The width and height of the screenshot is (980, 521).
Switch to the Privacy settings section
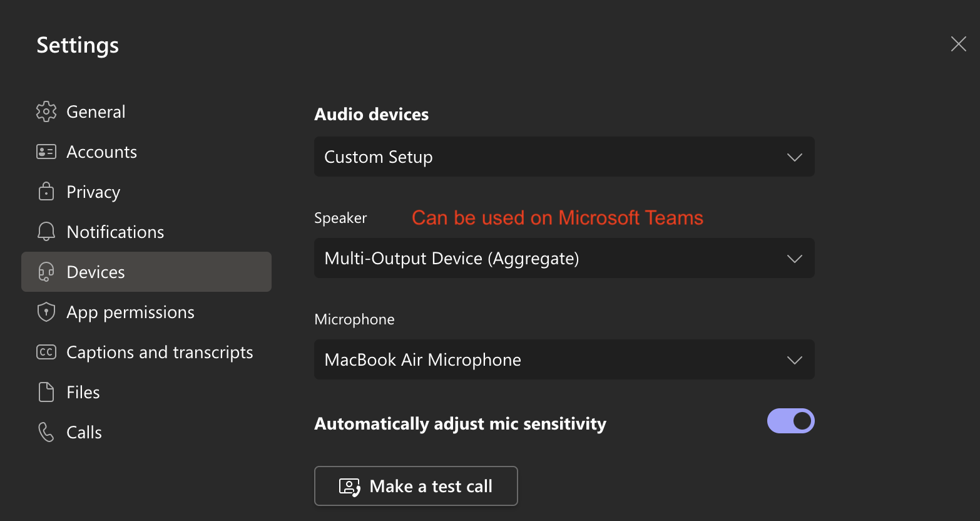(x=93, y=192)
